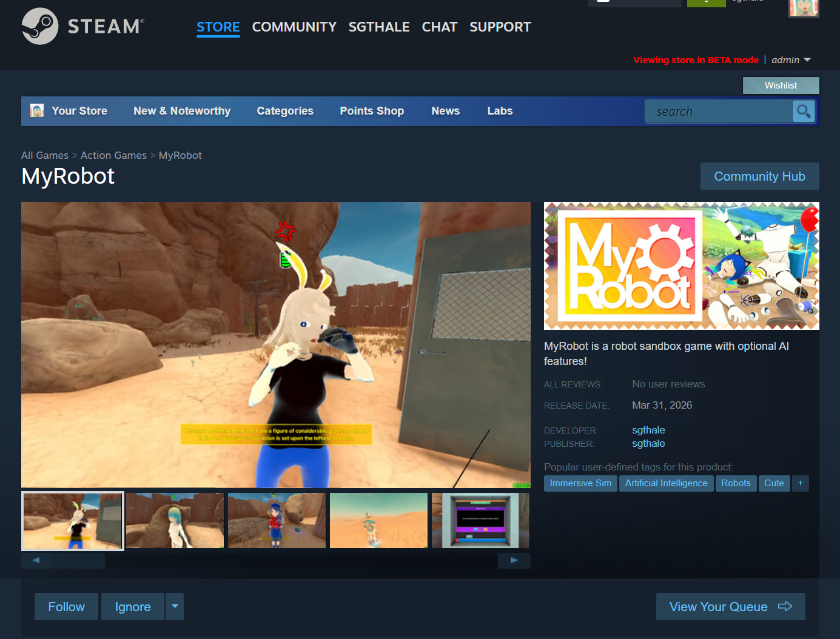The image size is (840, 639).
Task: Go to the Points Shop tab
Action: point(372,111)
